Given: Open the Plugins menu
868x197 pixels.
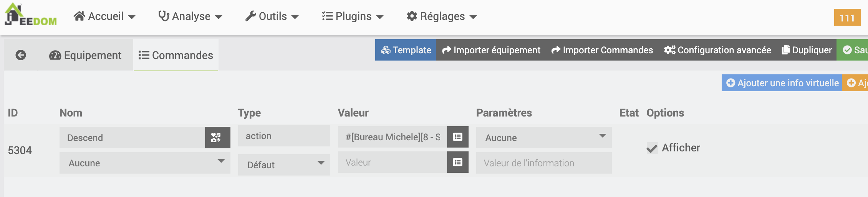Looking at the screenshot, I should (353, 16).
